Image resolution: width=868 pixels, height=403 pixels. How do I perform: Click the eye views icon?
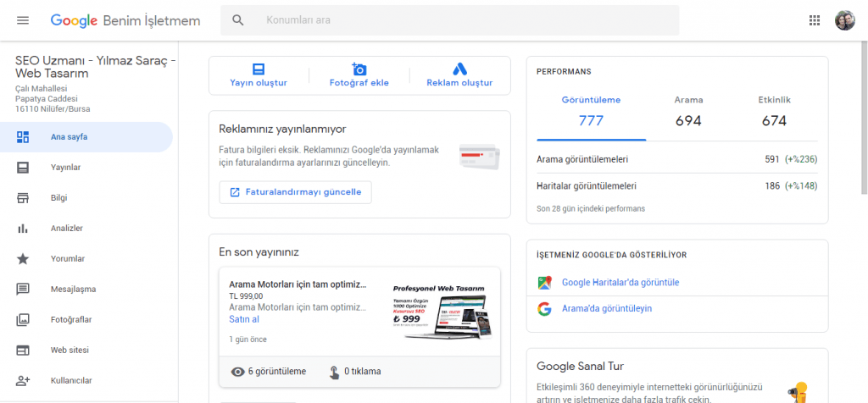(x=238, y=372)
